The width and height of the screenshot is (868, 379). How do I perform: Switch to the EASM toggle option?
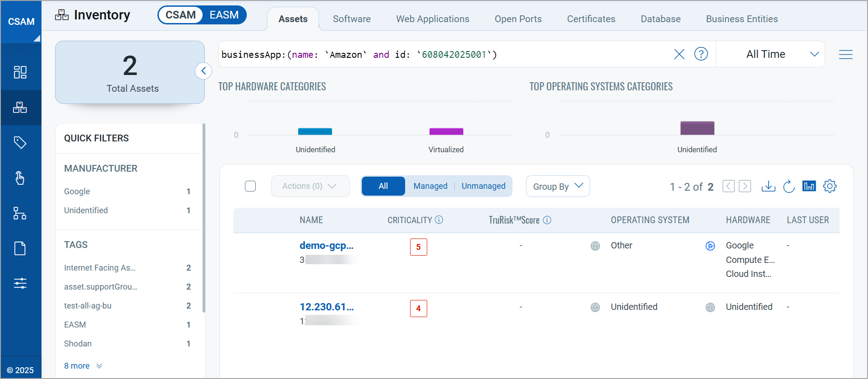point(224,15)
